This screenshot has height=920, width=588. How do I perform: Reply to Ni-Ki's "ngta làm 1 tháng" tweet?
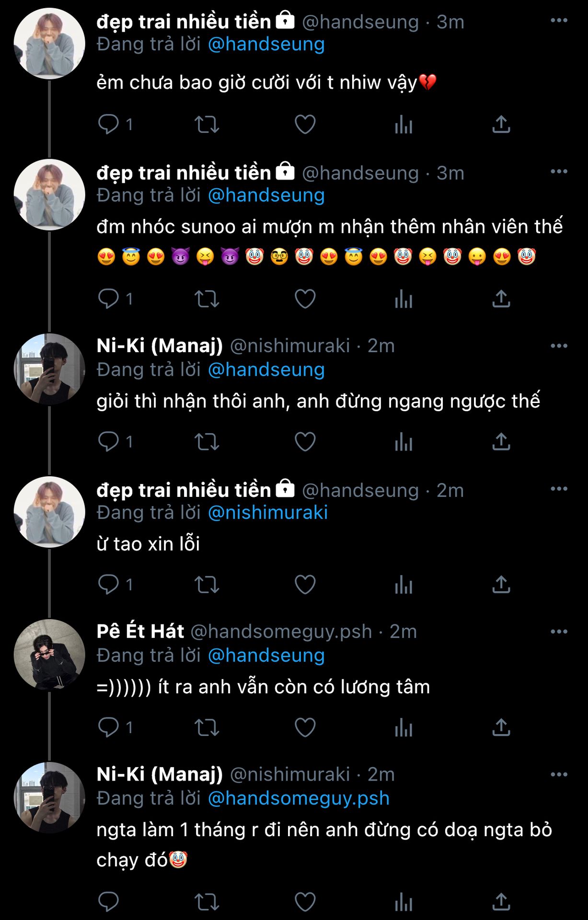click(x=109, y=902)
